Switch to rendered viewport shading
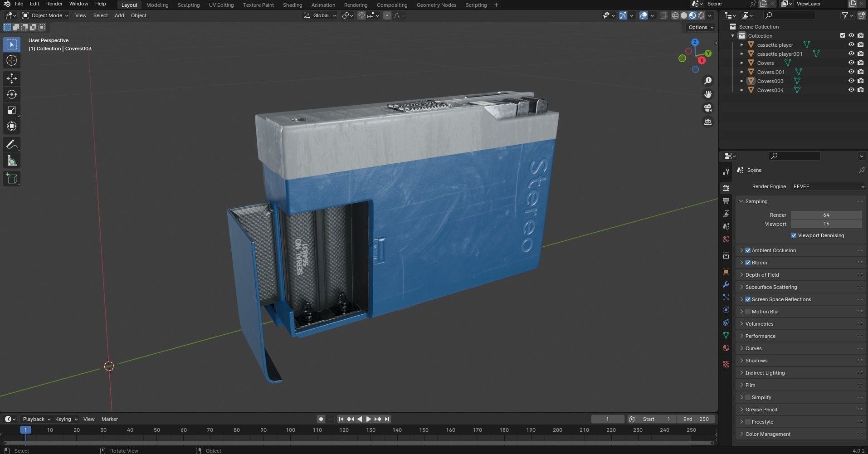This screenshot has height=454, width=868. click(701, 15)
